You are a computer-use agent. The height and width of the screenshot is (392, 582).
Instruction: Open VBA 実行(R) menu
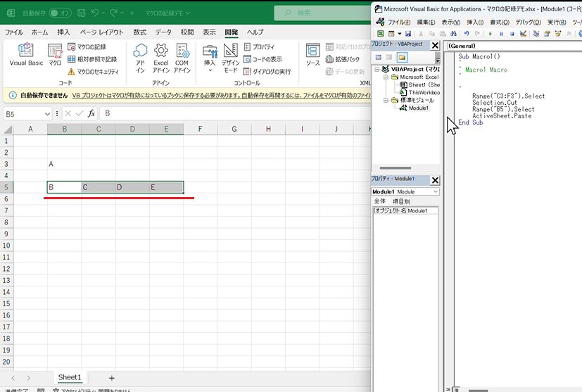[x=557, y=23]
